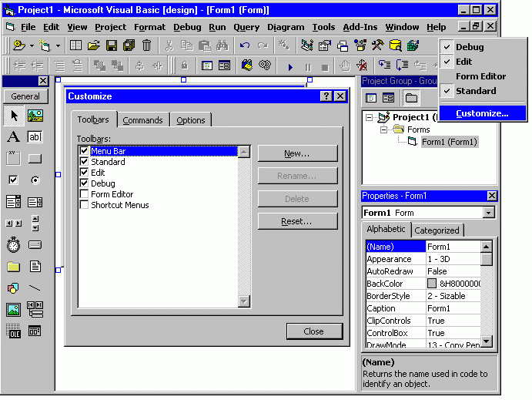
Task: Select the Pointer tool in toolbox
Action: [14, 116]
